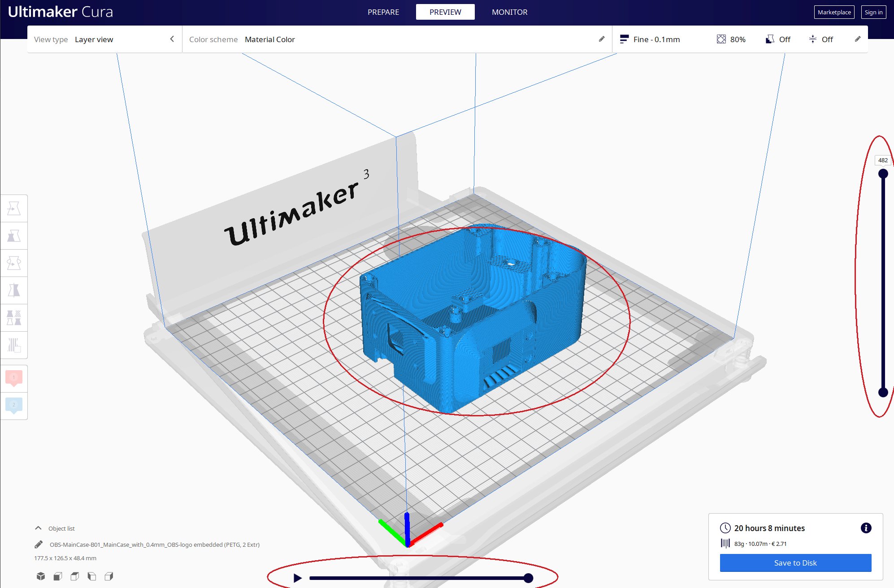Switch to the PREPARE stage
Image resolution: width=894 pixels, height=588 pixels.
pyautogui.click(x=383, y=12)
